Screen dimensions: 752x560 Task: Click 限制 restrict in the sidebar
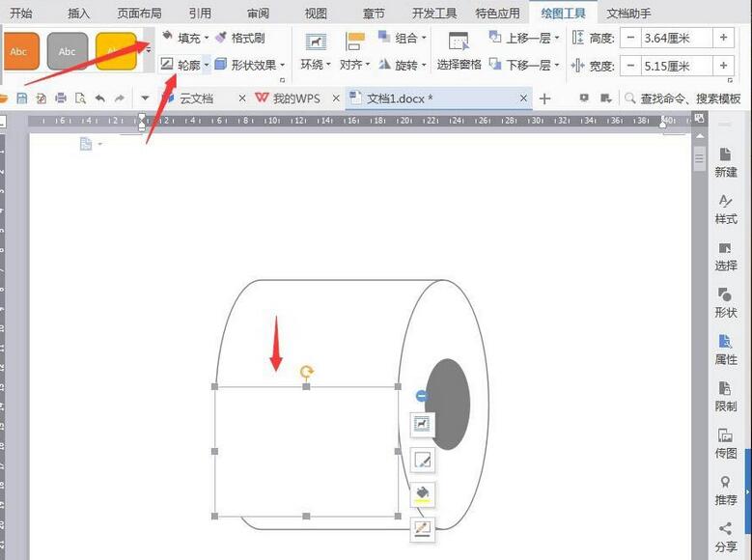click(x=725, y=397)
